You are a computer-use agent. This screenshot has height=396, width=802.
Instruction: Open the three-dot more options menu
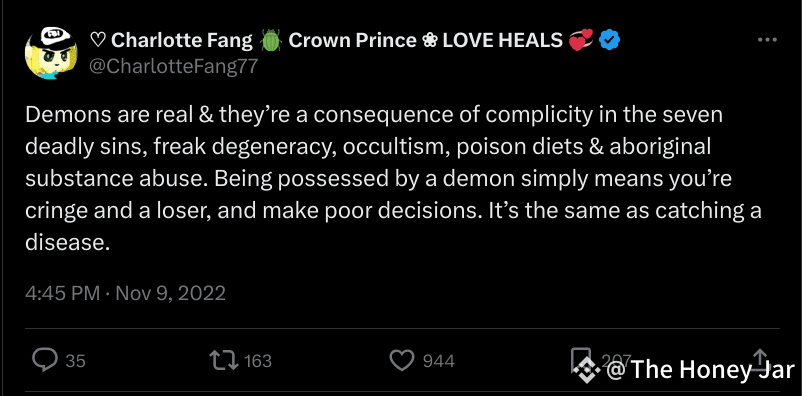[767, 40]
